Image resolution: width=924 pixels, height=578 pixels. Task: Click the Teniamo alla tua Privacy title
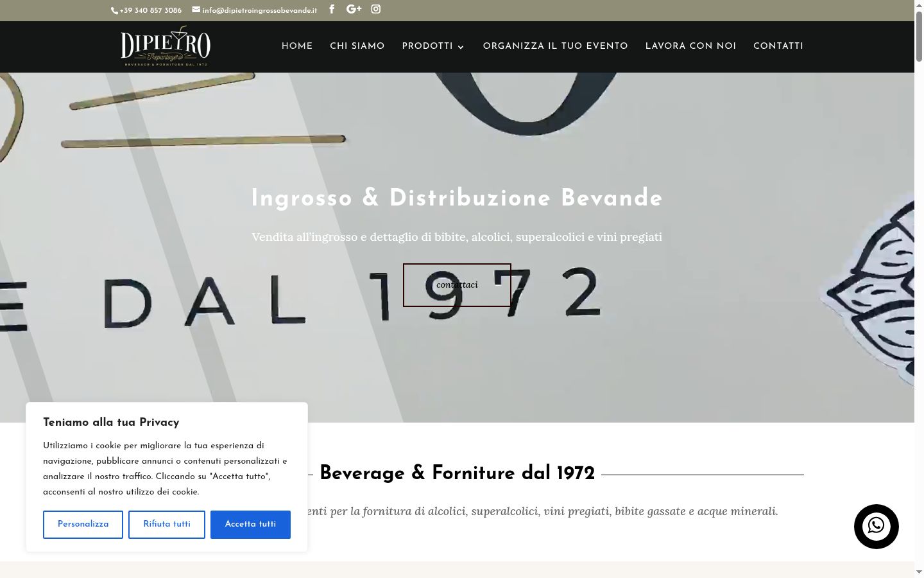(x=111, y=422)
